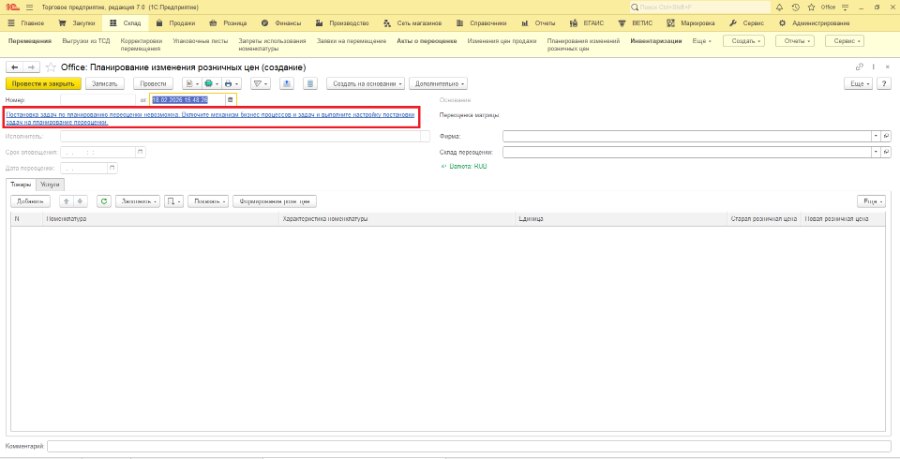Move table row down arrow
This screenshot has height=459, width=900.
80,201
